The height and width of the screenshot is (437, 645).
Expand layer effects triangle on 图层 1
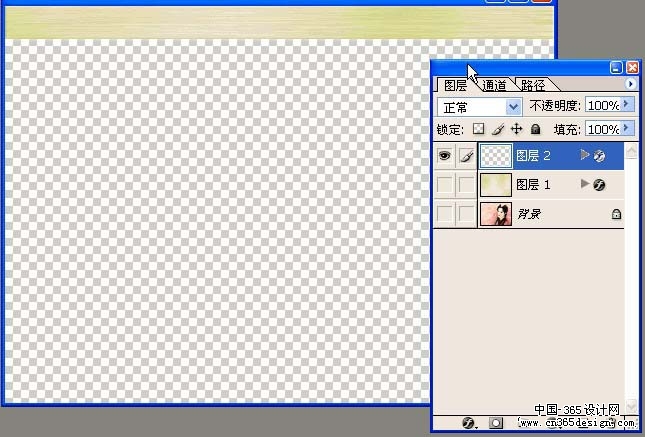pyautogui.click(x=585, y=184)
